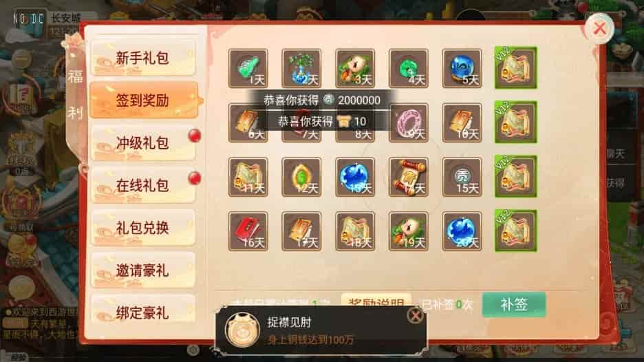
Task: Open the 邀请豪礼 tab
Action: click(142, 270)
